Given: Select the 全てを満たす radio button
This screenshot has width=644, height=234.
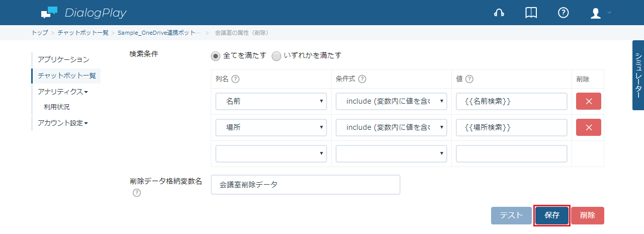Looking at the screenshot, I should 216,56.
